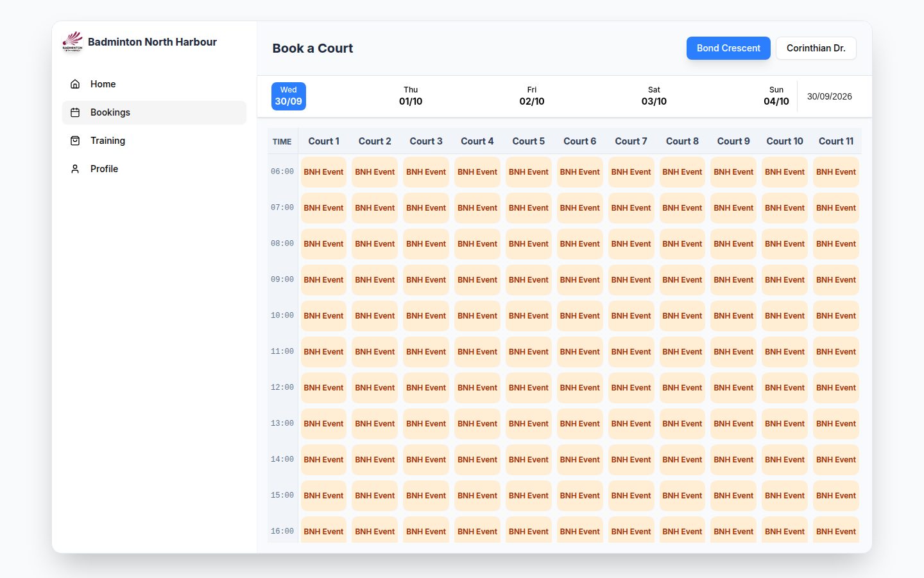Click the 06:00 time label
924x578 pixels.
tap(282, 172)
